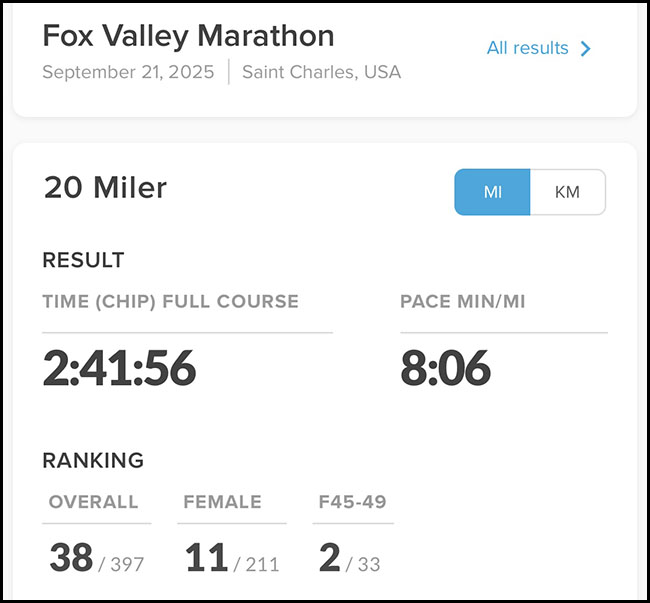650x603 pixels.
Task: Select the FEMALE ranking label
Action: point(222,502)
